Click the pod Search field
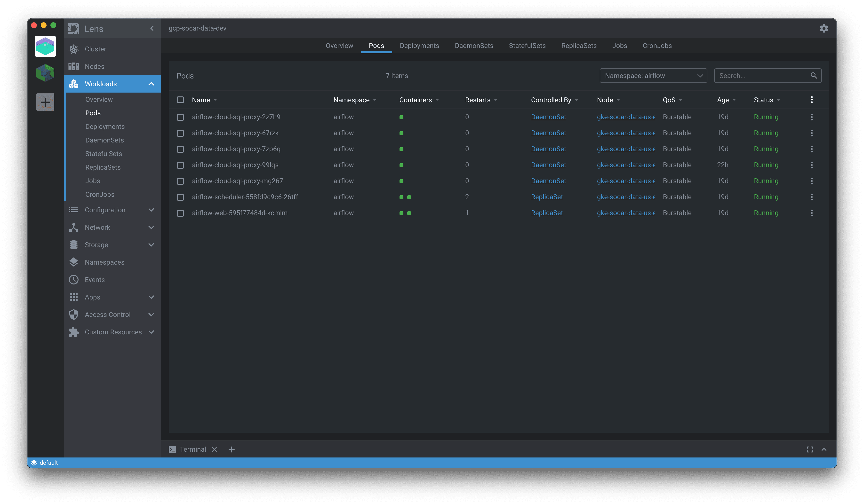Image resolution: width=864 pixels, height=504 pixels. pos(768,76)
